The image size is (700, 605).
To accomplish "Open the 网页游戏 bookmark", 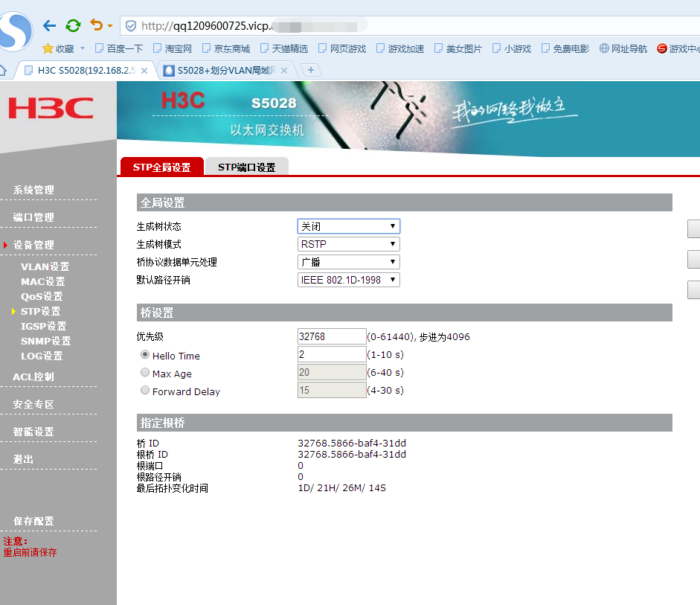I will pyautogui.click(x=342, y=48).
